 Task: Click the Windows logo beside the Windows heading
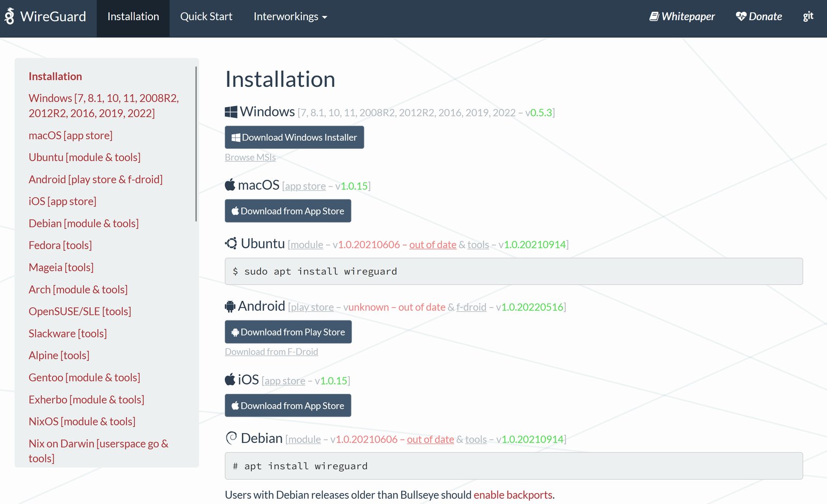click(231, 112)
